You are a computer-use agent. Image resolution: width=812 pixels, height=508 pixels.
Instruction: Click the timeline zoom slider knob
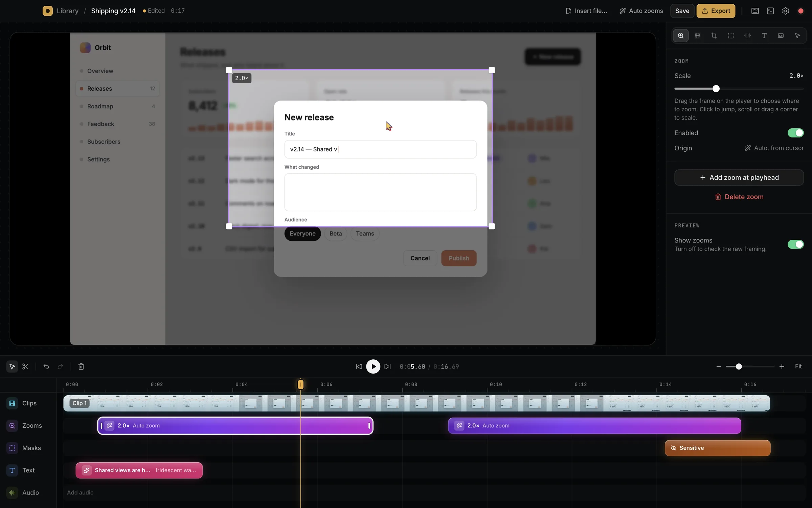click(x=739, y=366)
